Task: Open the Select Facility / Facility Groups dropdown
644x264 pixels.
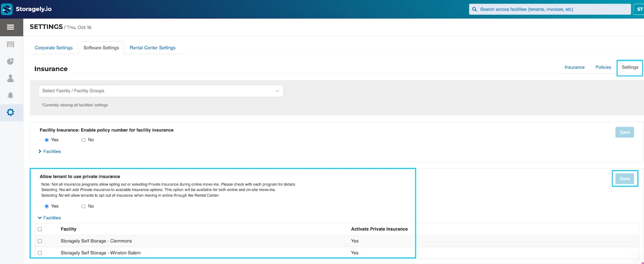Action: [x=161, y=91]
